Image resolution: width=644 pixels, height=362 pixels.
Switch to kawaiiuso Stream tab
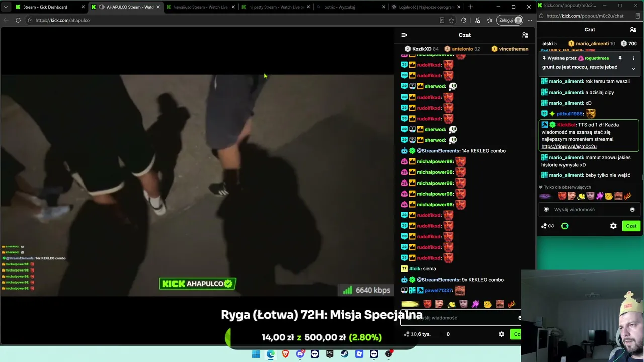pos(201,7)
